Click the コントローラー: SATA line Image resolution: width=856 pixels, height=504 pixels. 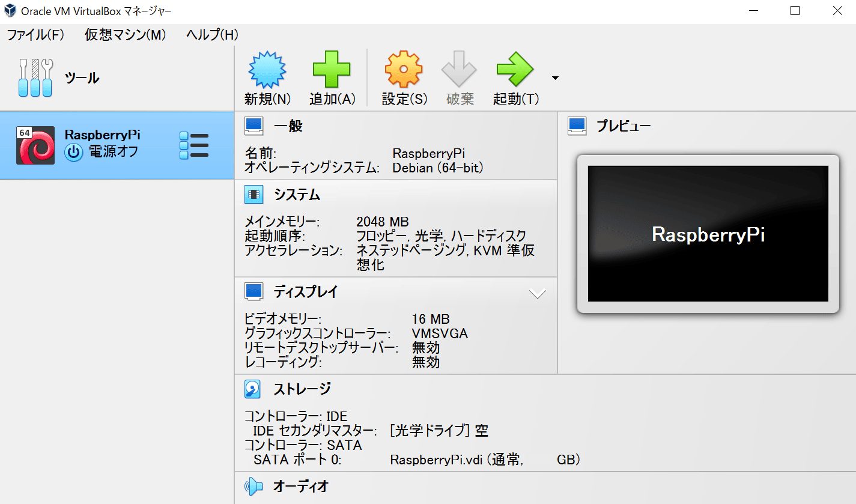303,446
